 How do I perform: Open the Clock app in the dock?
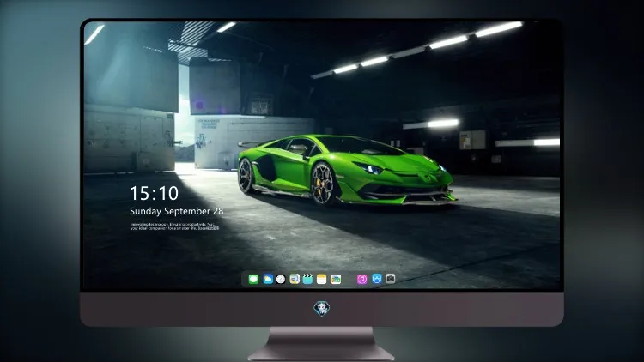pos(281,279)
